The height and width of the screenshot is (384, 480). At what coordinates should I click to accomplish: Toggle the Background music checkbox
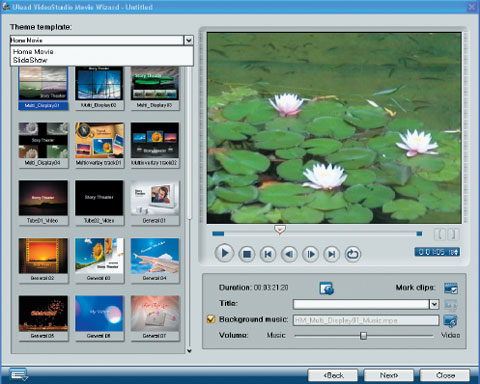click(211, 319)
